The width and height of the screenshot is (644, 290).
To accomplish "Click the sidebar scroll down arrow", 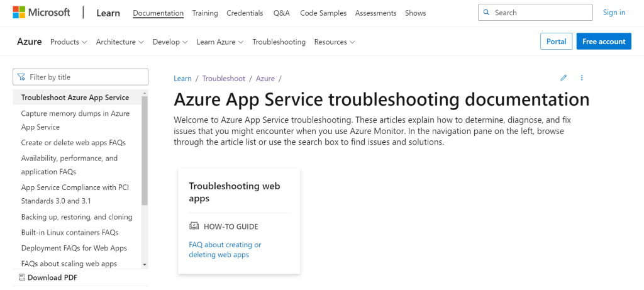I will click(x=144, y=264).
